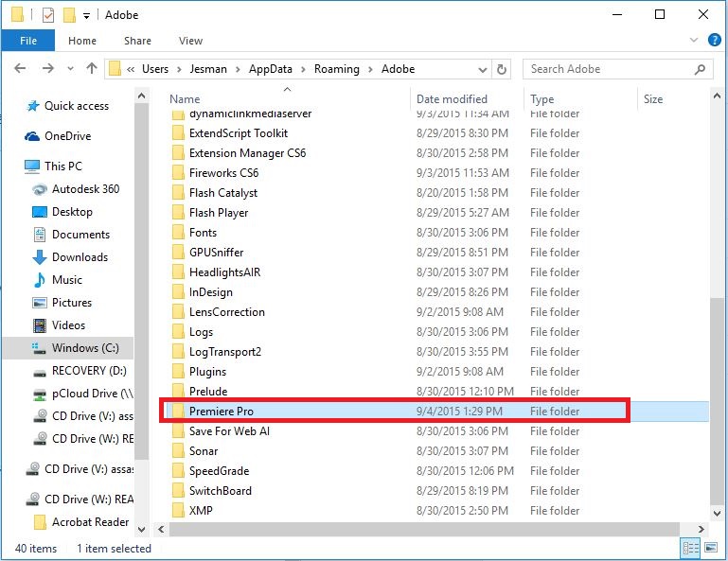The image size is (728, 561).
Task: Select the SpeedGrade folder name
Action: point(219,471)
